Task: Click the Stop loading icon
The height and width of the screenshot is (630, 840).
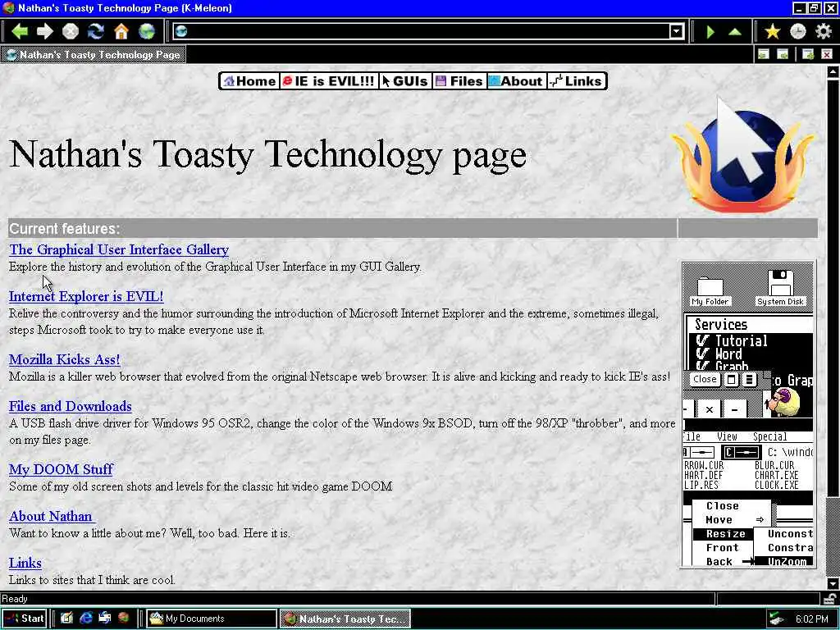Action: pyautogui.click(x=71, y=32)
